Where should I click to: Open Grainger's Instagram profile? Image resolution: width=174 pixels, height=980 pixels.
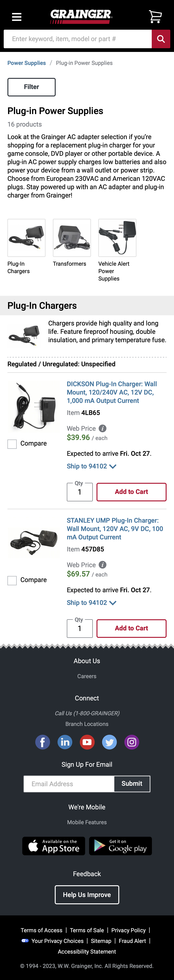coord(132,742)
